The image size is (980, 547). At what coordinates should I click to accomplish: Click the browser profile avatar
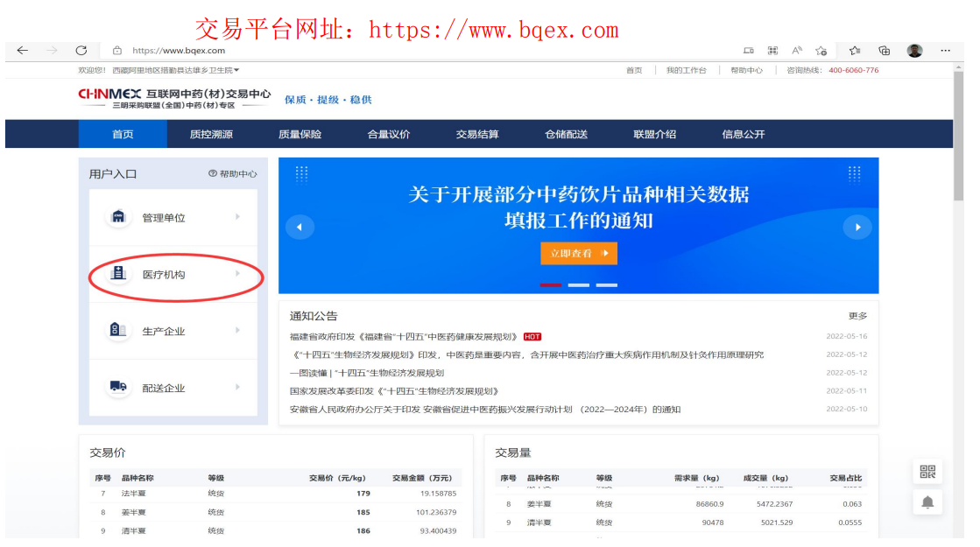coord(914,51)
